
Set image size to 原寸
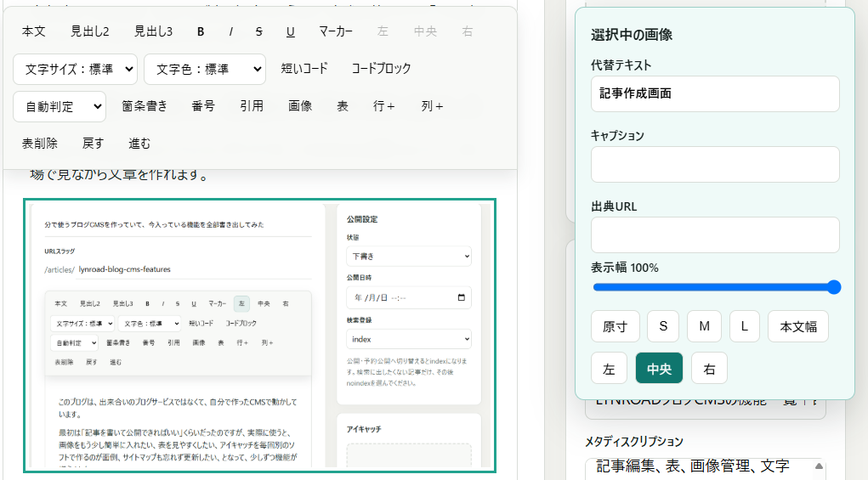616,326
